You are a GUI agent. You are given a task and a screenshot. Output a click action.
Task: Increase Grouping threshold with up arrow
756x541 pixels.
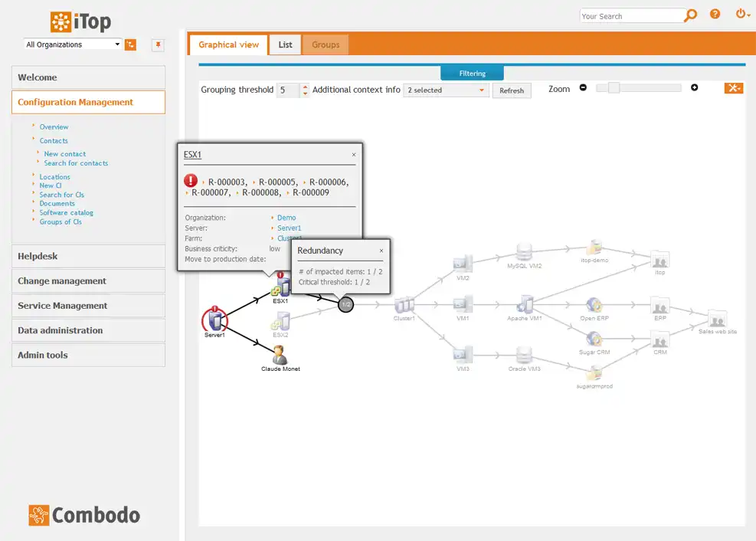(x=305, y=86)
